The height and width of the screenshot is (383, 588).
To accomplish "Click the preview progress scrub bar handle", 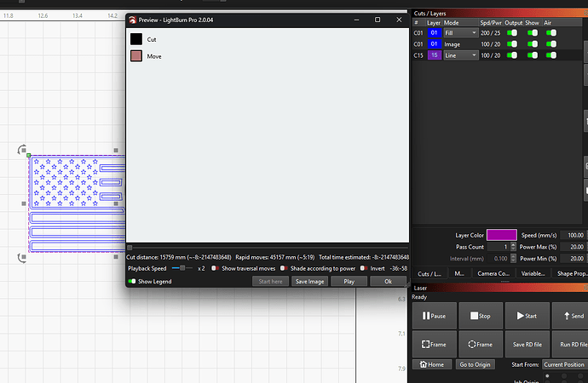I will pos(130,248).
